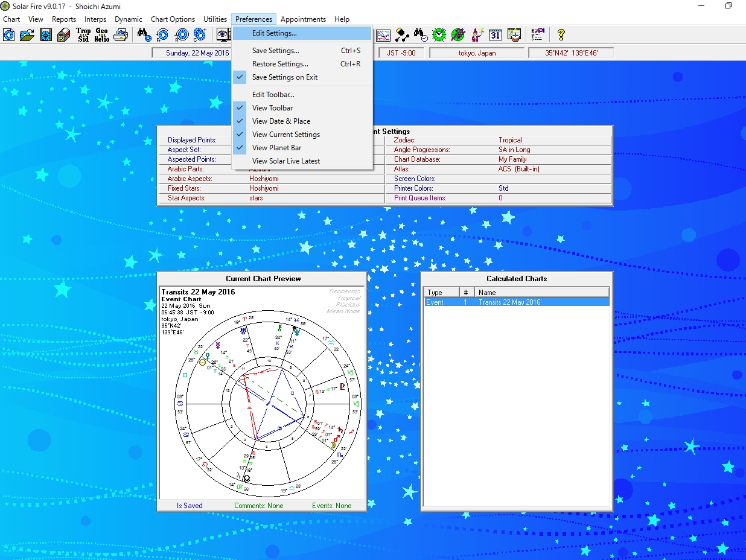Toggle View Date & Place option

pos(281,121)
